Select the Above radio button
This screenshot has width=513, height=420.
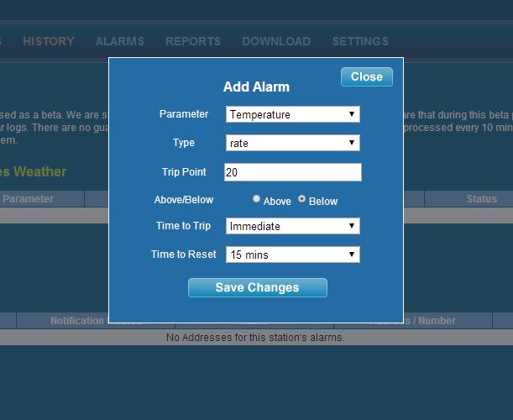pyautogui.click(x=257, y=200)
